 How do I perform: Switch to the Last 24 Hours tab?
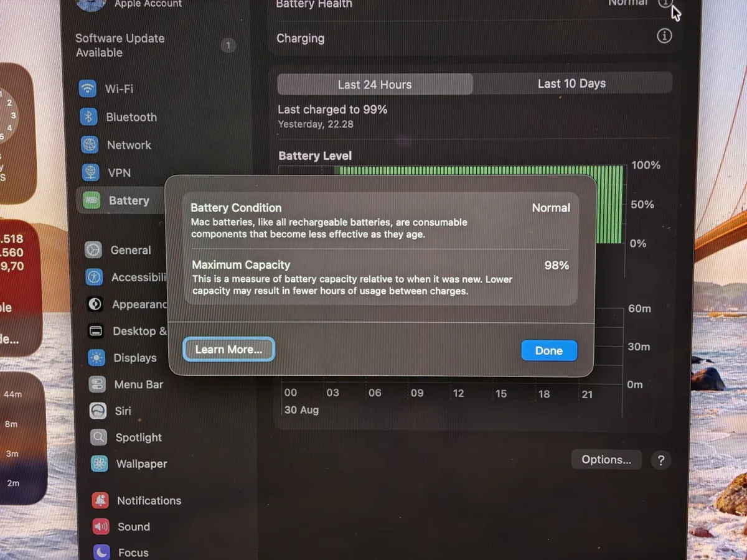[x=375, y=85]
